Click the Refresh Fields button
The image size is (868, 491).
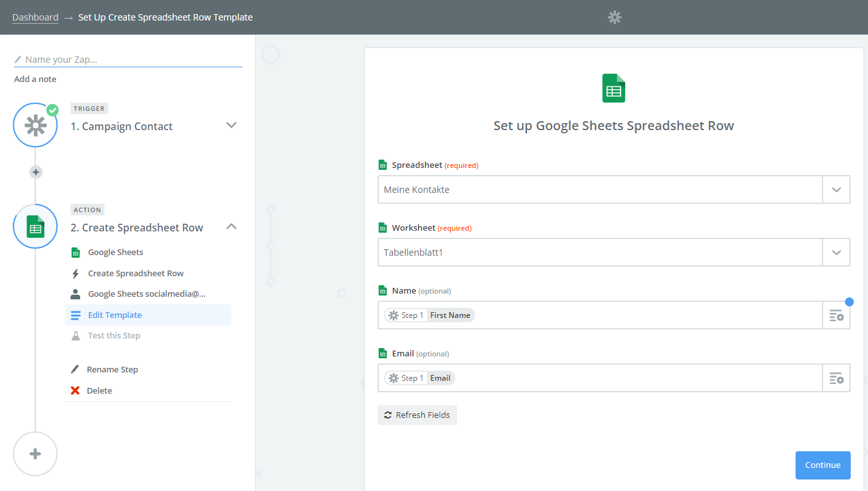pyautogui.click(x=417, y=415)
